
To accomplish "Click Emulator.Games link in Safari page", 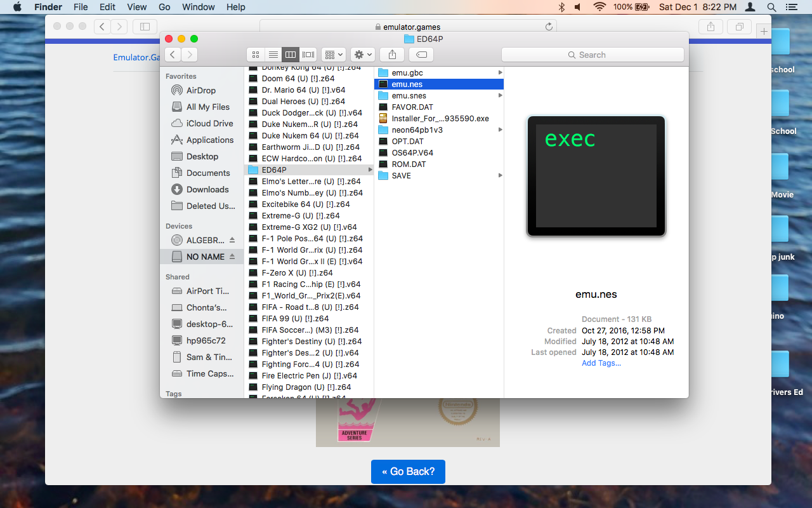I will [136, 57].
